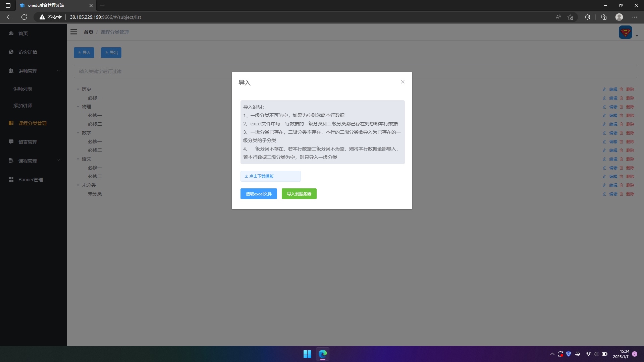Screen dimensions: 644x362
Task: Click 删除 on the 历史 row
Action: [627, 89]
